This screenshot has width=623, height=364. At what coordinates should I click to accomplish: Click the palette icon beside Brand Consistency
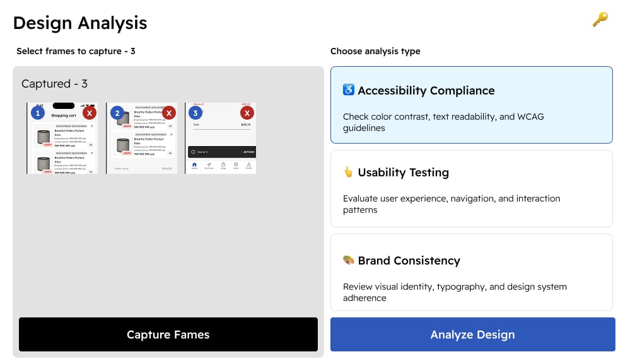click(x=349, y=260)
